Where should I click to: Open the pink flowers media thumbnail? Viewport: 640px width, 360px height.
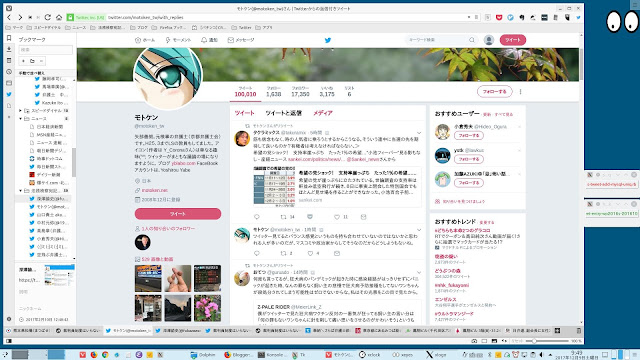coord(207,308)
